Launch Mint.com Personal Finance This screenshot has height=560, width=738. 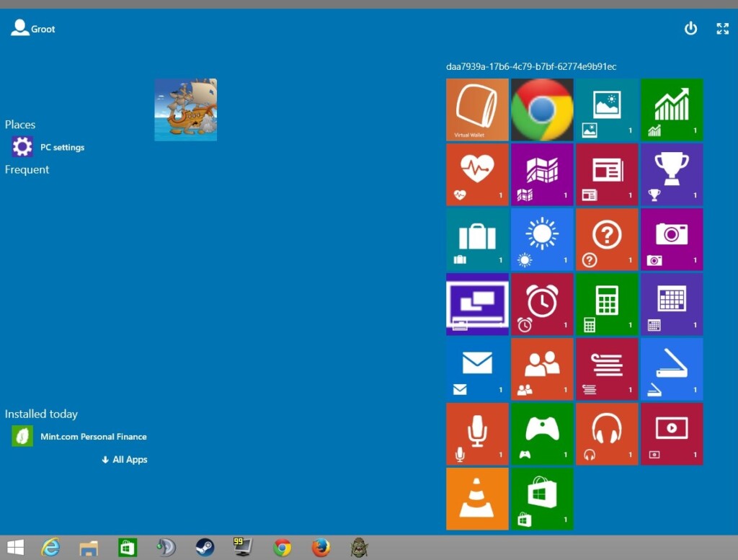click(94, 436)
